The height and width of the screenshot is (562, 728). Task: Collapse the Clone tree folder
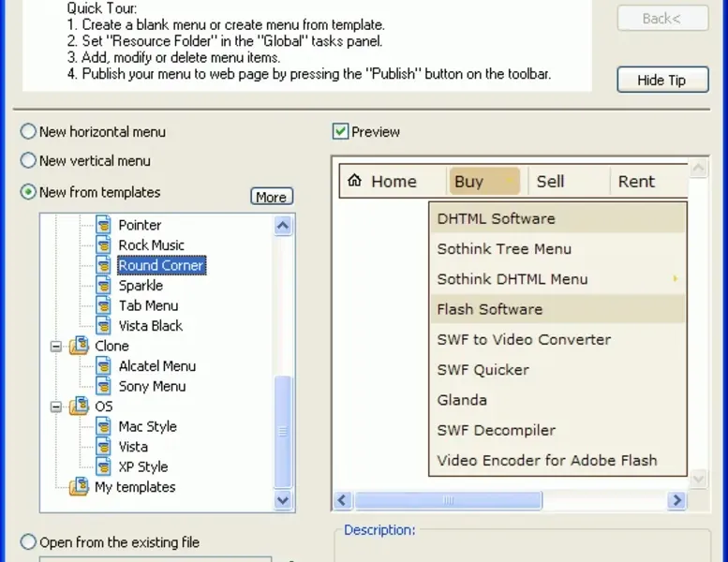point(55,347)
